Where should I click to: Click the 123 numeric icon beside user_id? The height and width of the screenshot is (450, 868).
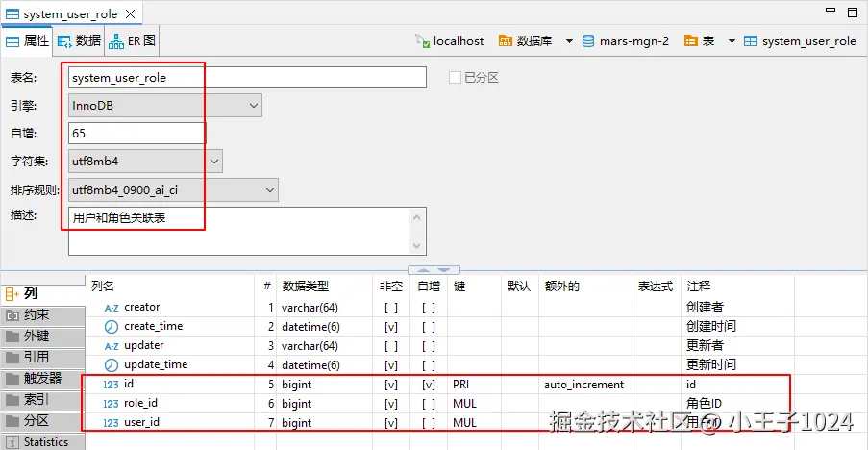coord(111,423)
